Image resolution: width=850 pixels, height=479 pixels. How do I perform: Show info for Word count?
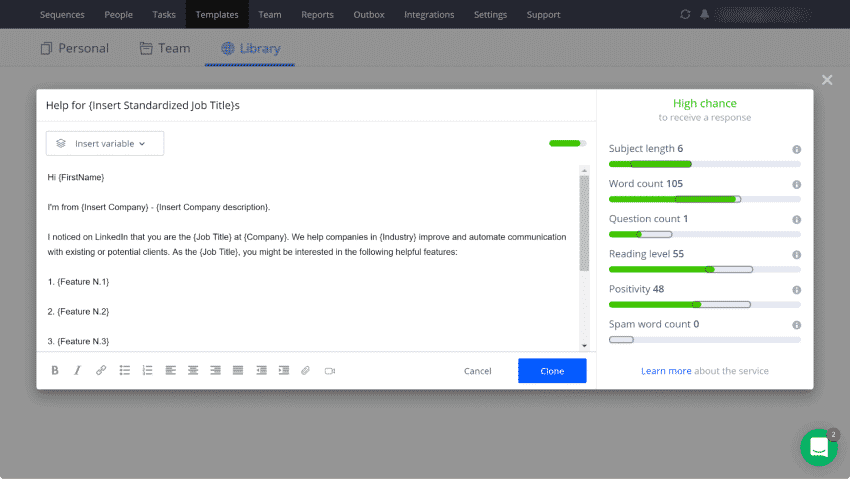tap(796, 185)
